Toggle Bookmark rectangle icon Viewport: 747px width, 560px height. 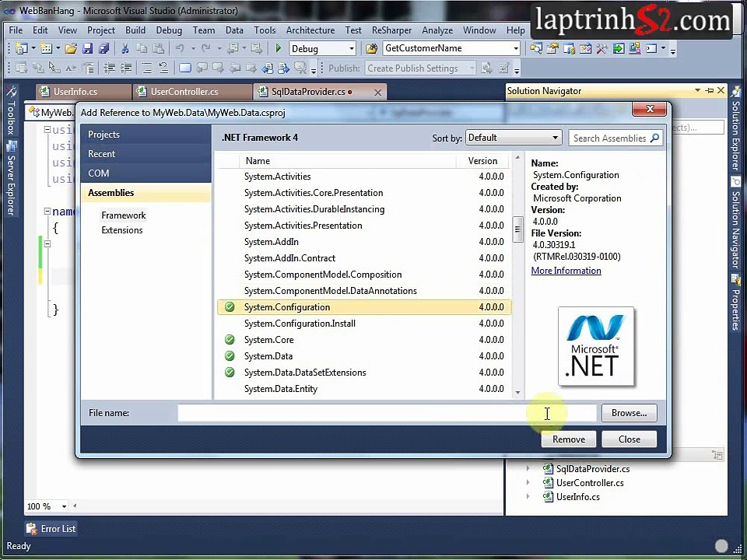coord(185,68)
